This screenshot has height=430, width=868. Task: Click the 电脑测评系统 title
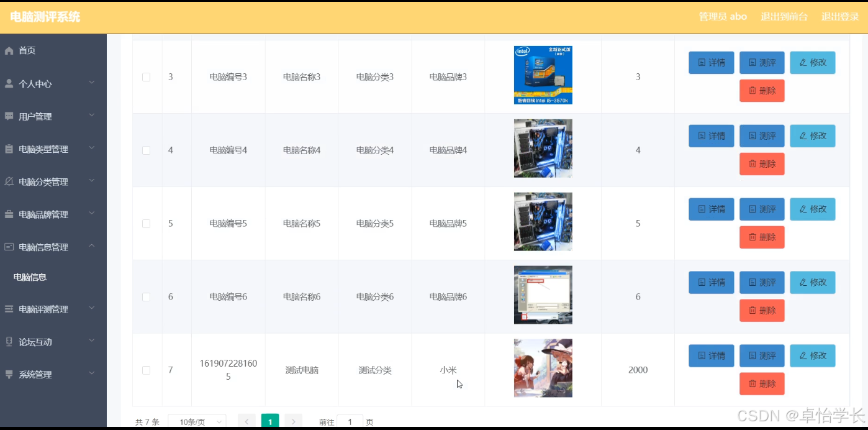pyautogui.click(x=45, y=17)
